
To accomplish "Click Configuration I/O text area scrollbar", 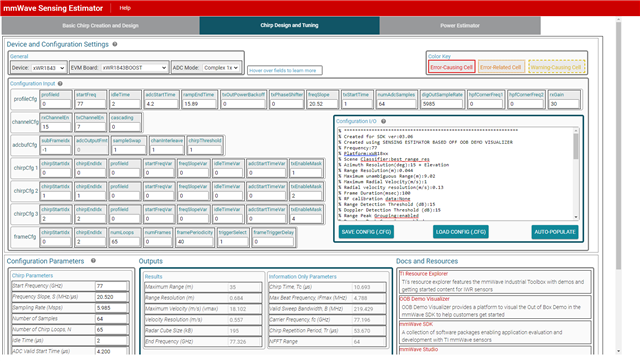I will pyautogui.click(x=576, y=146).
